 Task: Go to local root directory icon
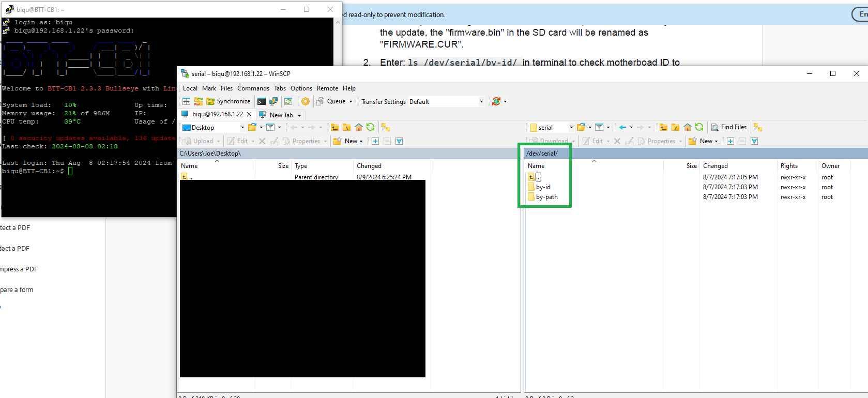[347, 127]
